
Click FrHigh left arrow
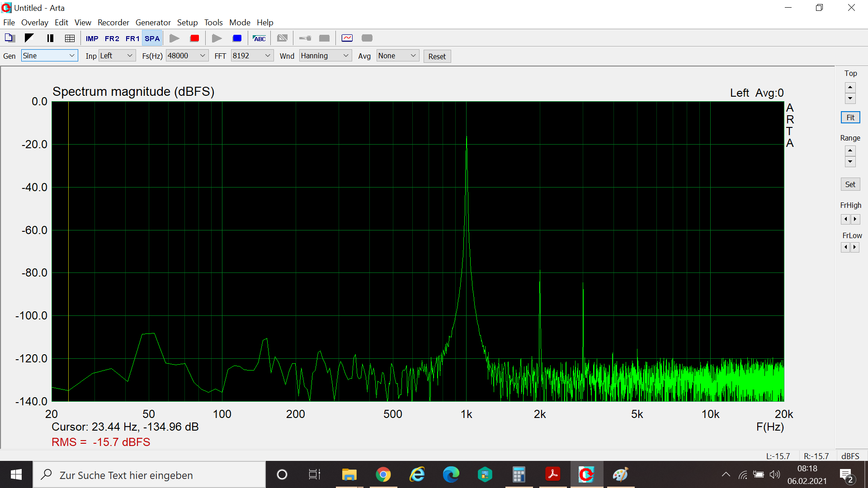(x=846, y=219)
